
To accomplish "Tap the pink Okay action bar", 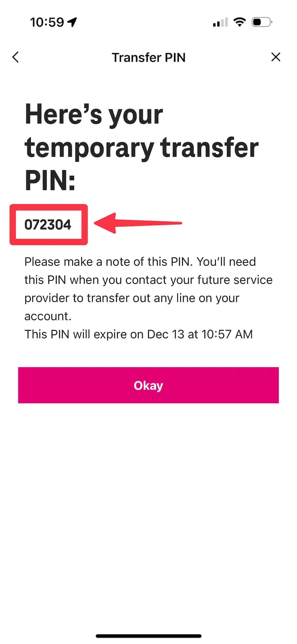I will point(148,385).
